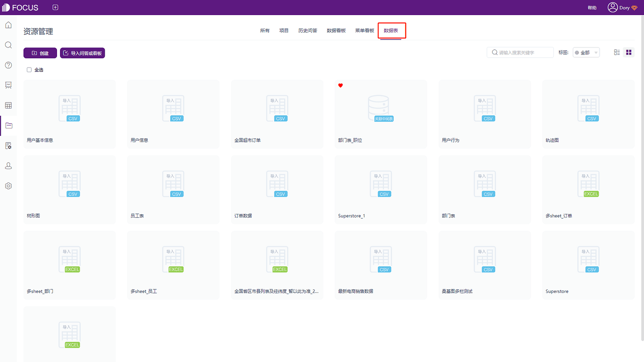This screenshot has height=362, width=644.
Task: Open the 全国超市订单 table card
Action: click(277, 114)
